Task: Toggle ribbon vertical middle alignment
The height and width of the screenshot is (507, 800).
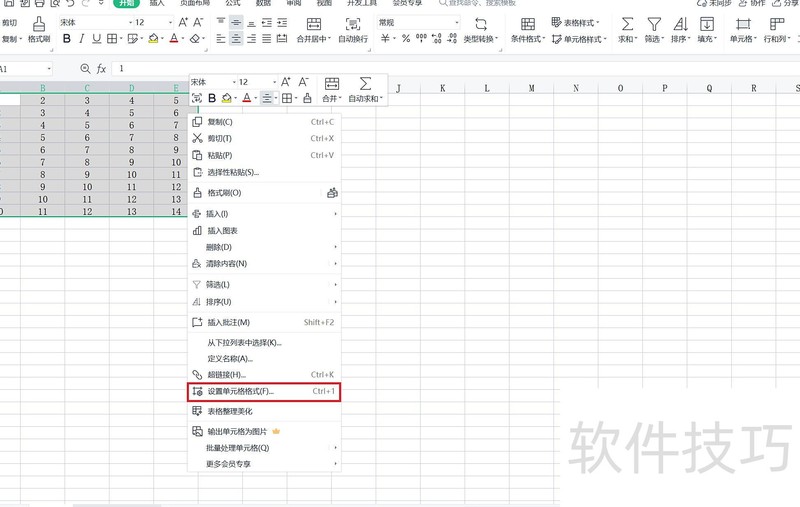Action: click(236, 22)
